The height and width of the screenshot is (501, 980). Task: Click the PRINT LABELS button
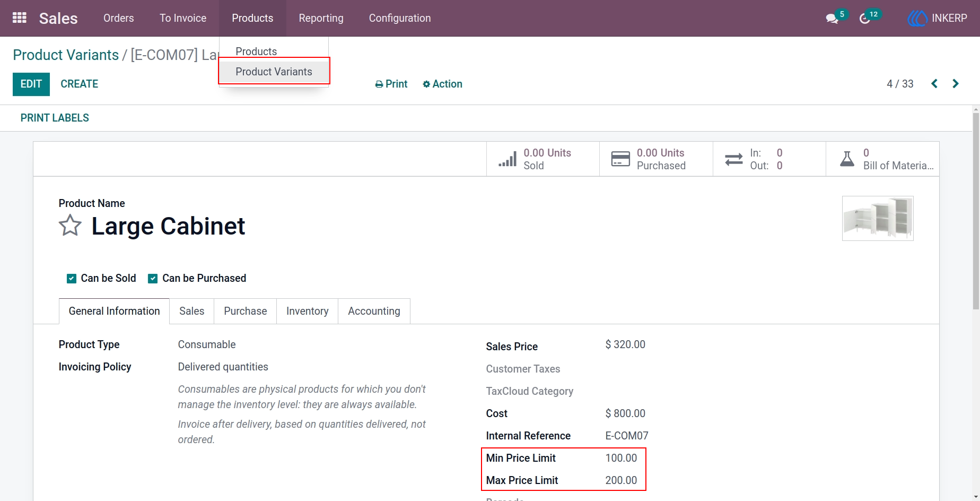click(x=55, y=118)
